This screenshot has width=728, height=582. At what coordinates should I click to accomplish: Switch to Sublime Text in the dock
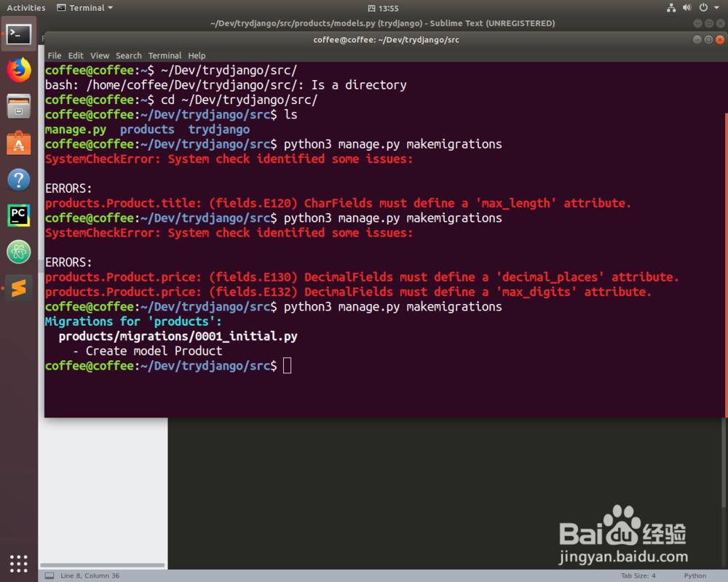[x=19, y=288]
